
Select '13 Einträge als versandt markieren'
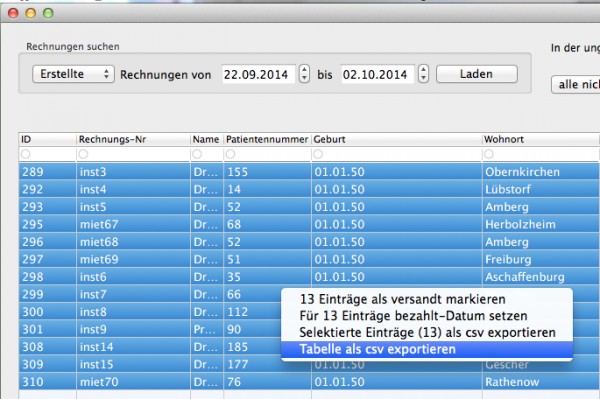tap(427, 299)
